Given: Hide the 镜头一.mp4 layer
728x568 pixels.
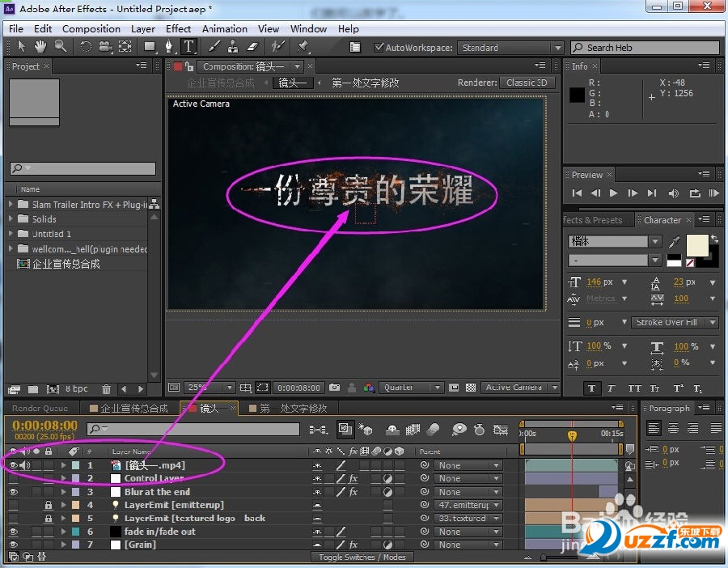Looking at the screenshot, I should click(x=13, y=465).
